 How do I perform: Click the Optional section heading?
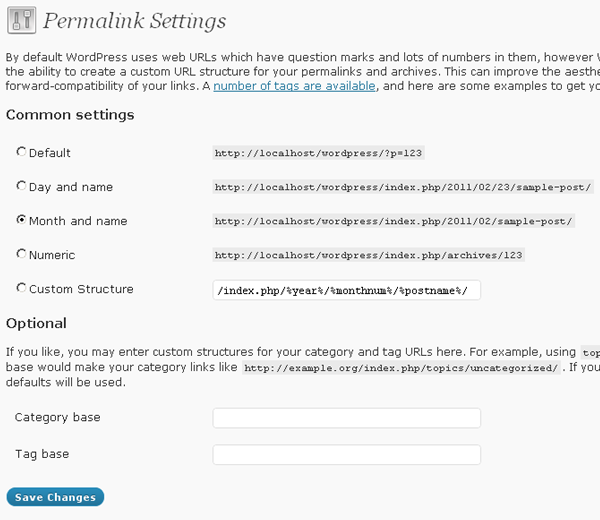tap(36, 323)
